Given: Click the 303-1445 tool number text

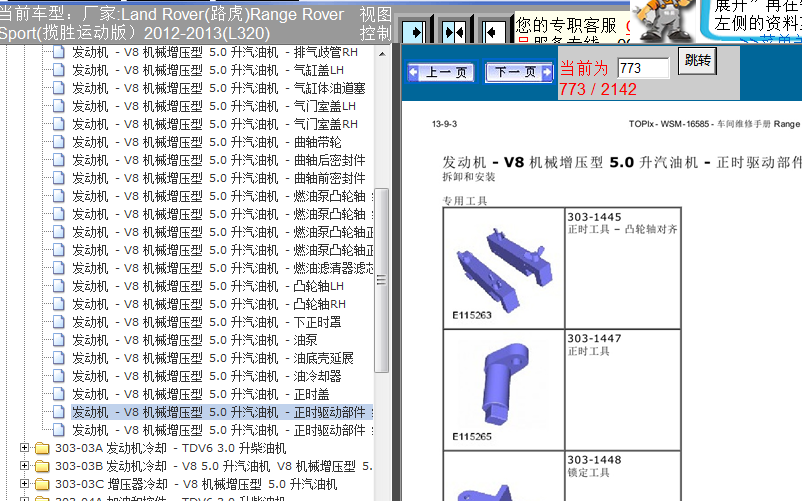Looking at the screenshot, I should click(x=594, y=217).
